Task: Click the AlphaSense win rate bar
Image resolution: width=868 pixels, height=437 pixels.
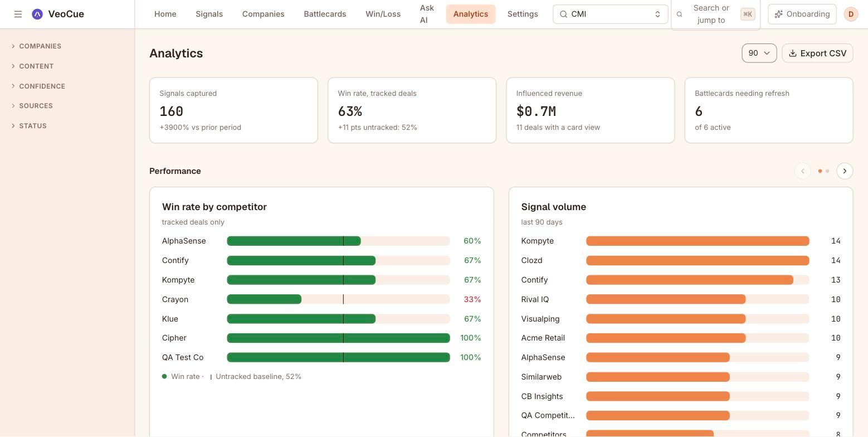Action: (294, 241)
